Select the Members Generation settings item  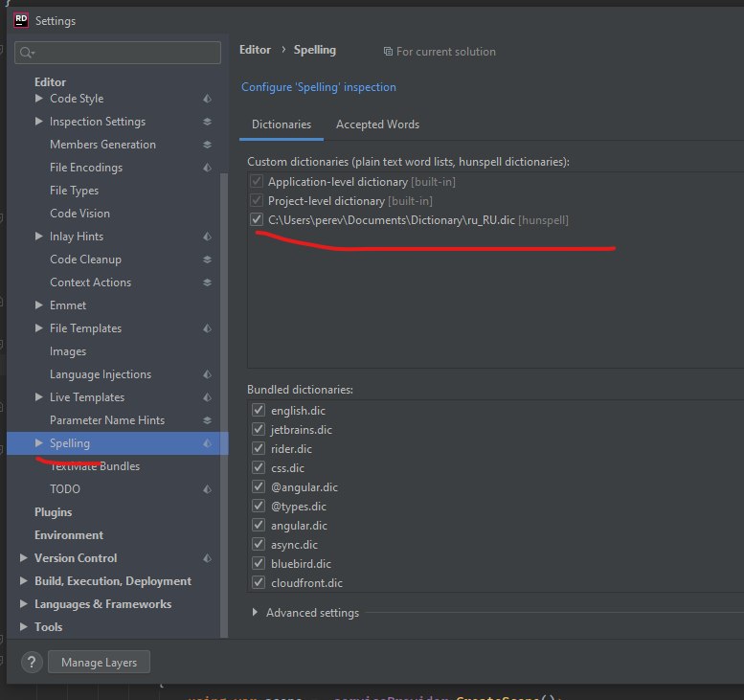[x=103, y=145]
